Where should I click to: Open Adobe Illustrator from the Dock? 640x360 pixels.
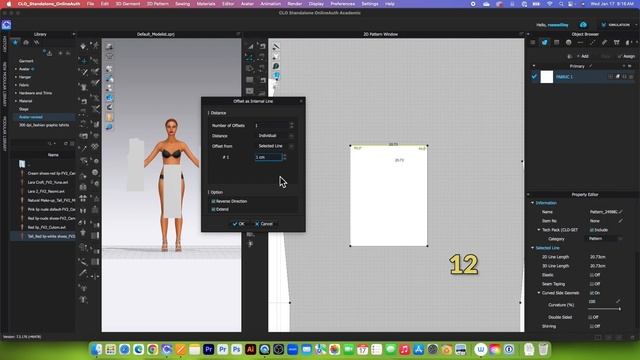pos(250,349)
